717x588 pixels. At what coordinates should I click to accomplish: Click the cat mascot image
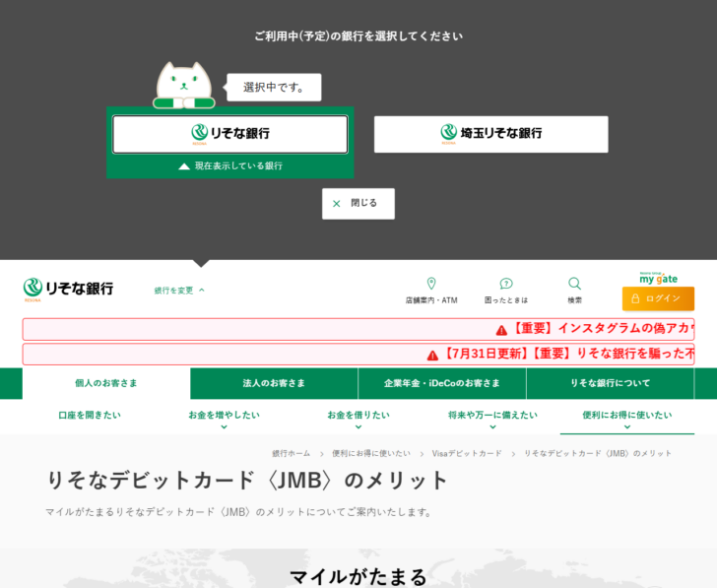coord(184,86)
